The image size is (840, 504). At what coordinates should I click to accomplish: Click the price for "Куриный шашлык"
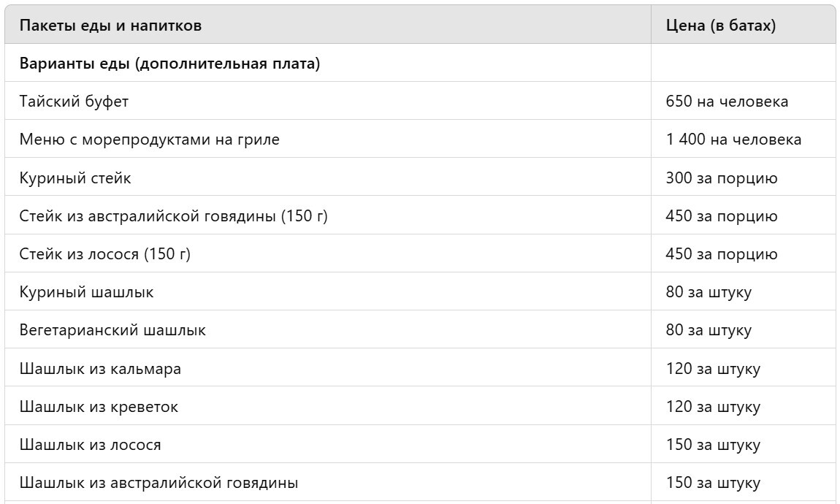click(x=708, y=293)
